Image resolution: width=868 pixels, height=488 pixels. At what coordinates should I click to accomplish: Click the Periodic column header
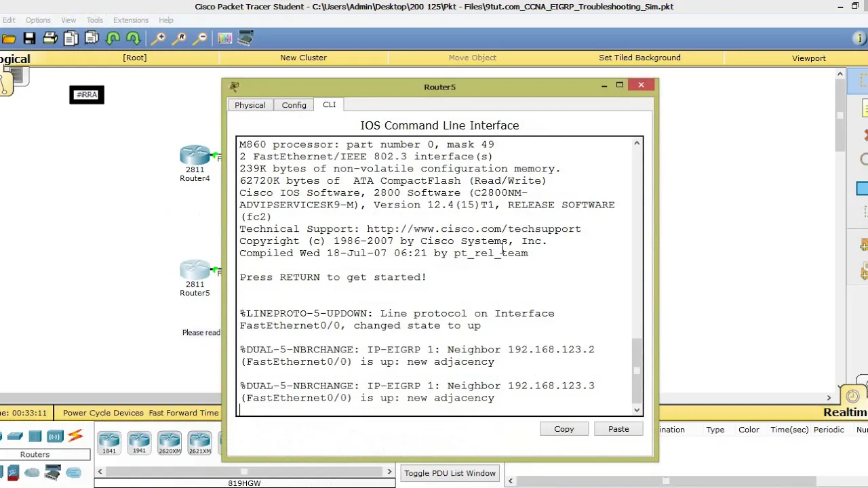pos(829,430)
